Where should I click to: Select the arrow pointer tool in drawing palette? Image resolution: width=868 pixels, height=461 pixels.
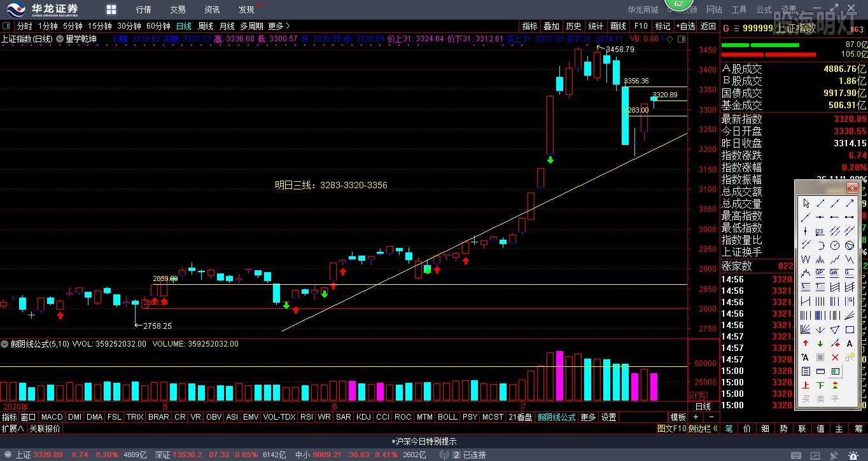806,203
